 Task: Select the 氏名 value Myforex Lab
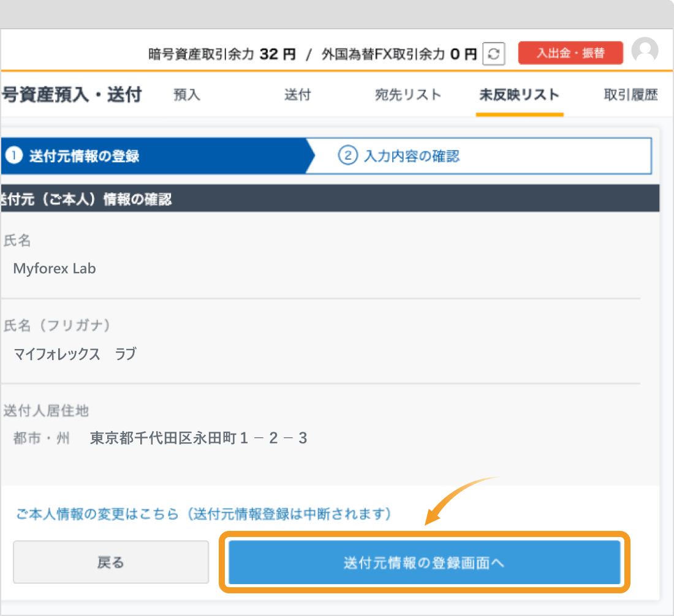55,268
